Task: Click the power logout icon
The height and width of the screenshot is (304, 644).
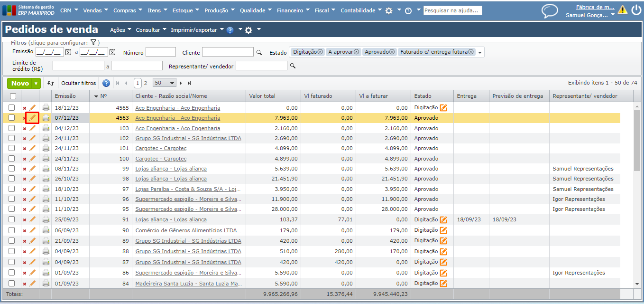Action: (x=636, y=10)
